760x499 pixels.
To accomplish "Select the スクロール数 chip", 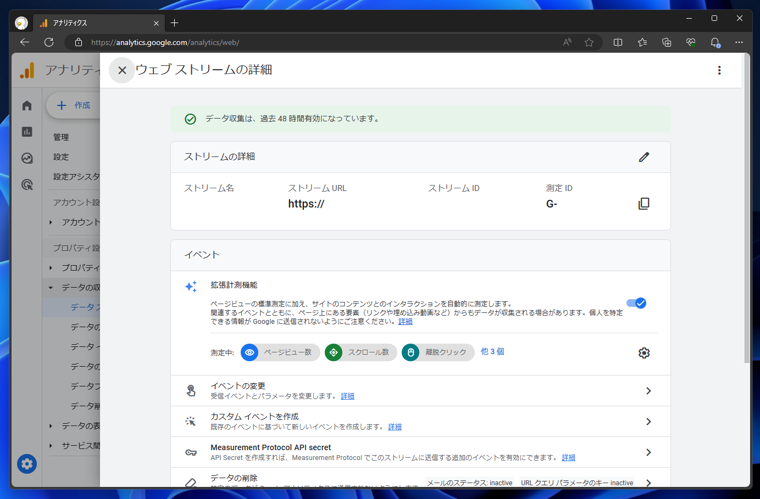I will pos(361,352).
